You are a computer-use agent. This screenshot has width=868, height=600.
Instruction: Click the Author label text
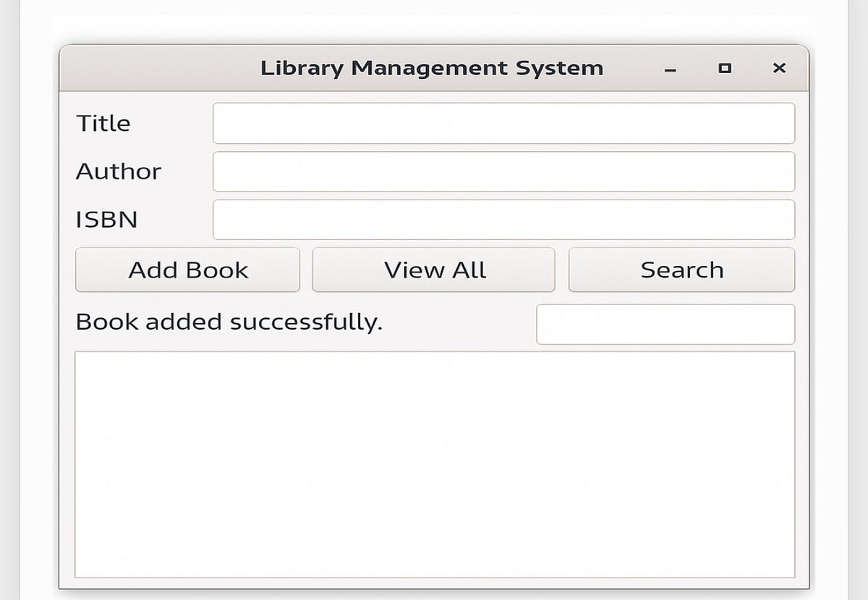point(118,171)
